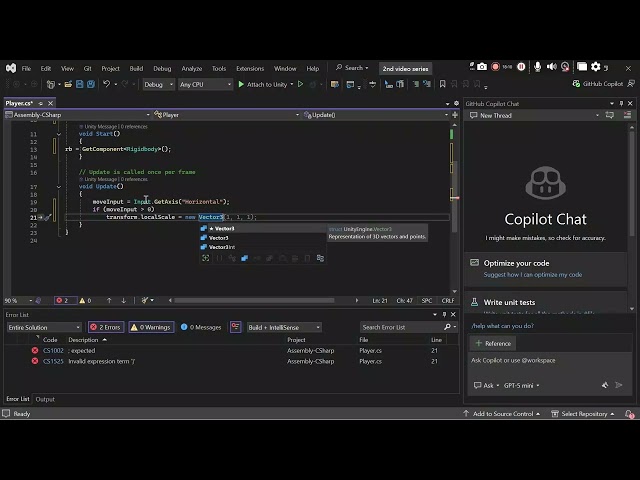Click Suggest how I can optimize my code link

[x=533, y=275]
